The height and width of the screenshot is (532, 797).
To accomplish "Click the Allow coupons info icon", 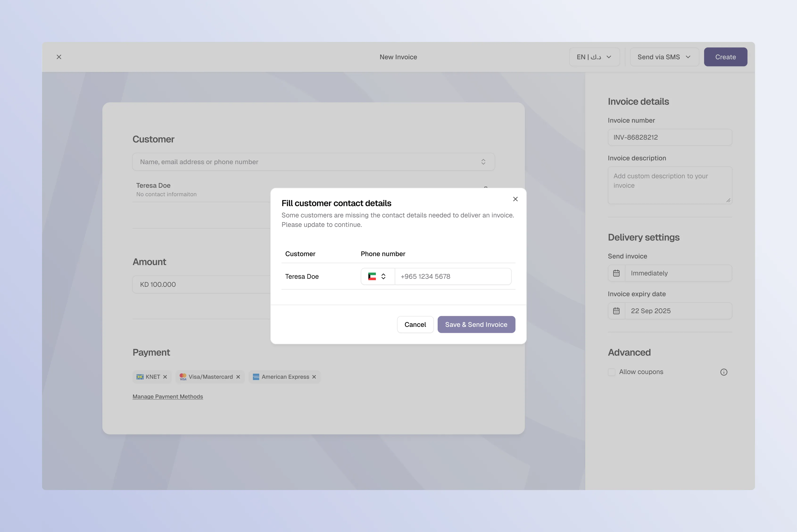I will (x=724, y=372).
